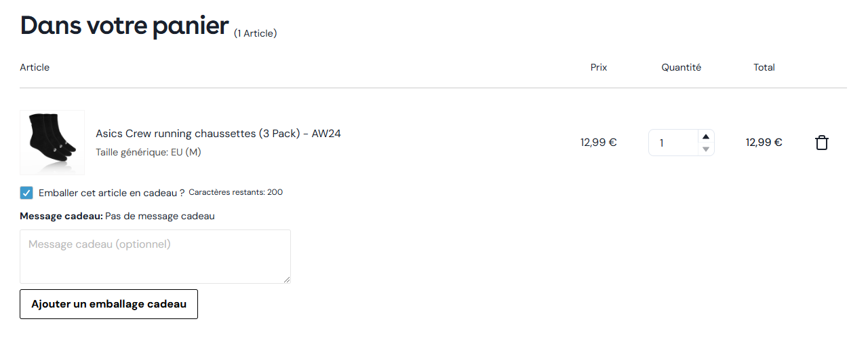Image resolution: width=868 pixels, height=351 pixels.
Task: Click the 'Quantité' column header
Action: [682, 67]
